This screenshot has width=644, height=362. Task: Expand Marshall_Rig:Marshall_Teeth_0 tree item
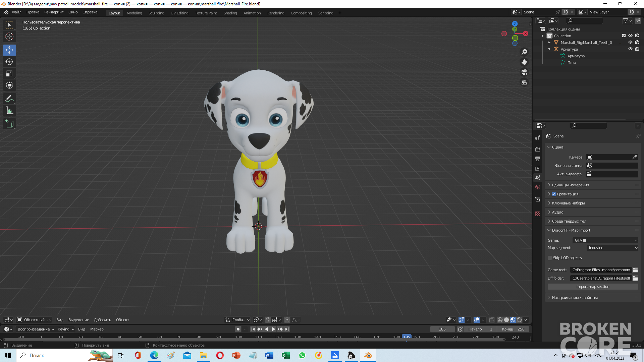(x=549, y=43)
